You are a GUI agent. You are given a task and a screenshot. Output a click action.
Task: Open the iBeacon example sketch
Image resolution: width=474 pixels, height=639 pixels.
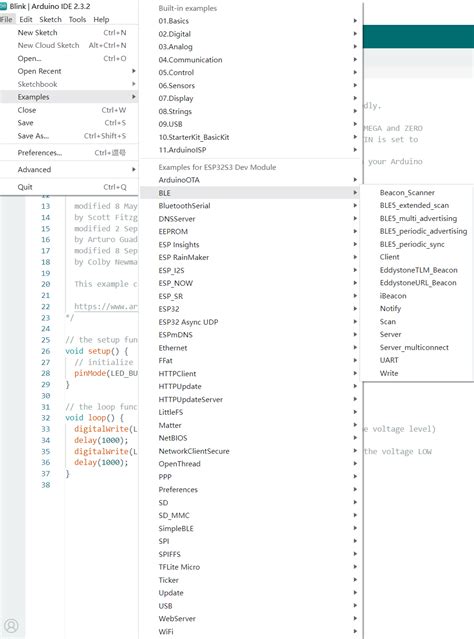393,295
